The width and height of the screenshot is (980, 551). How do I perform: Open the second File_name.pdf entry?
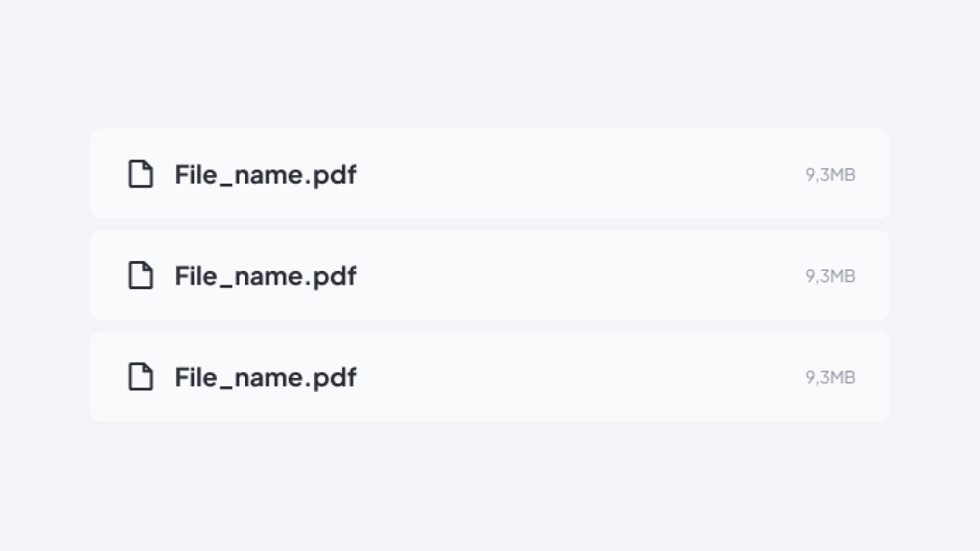pos(265,275)
